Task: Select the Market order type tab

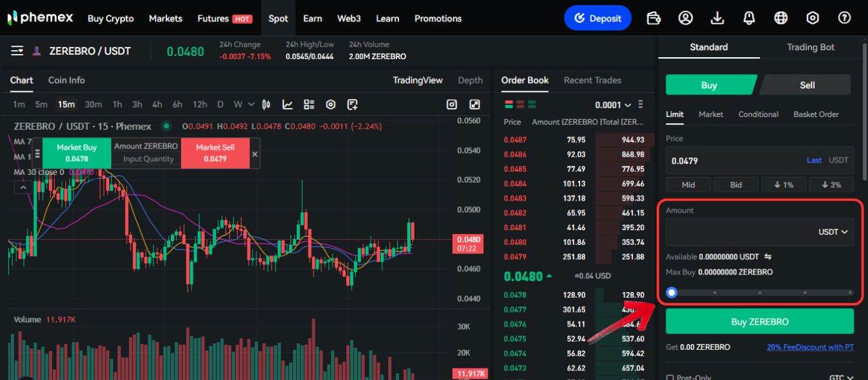Action: pos(711,114)
